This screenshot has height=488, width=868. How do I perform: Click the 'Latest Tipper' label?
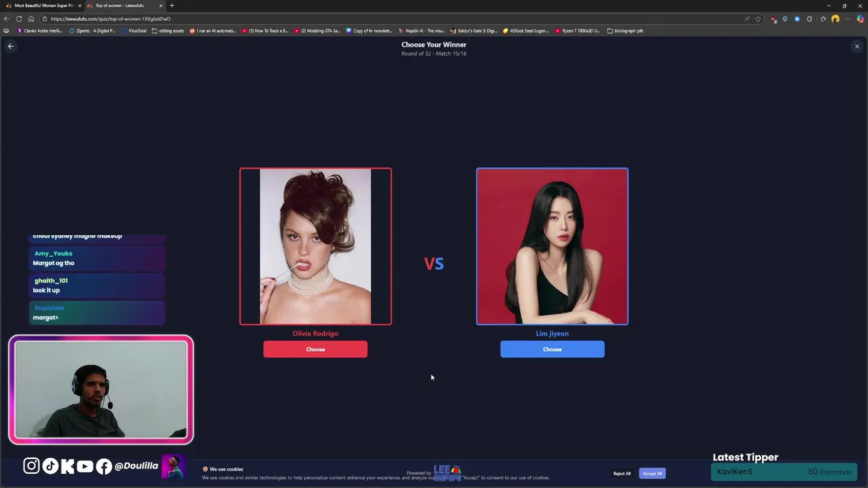(x=745, y=457)
